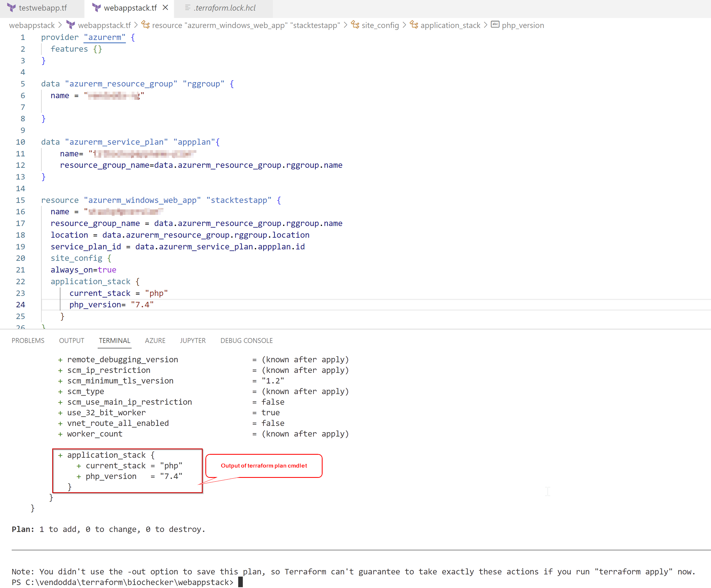The image size is (711, 588).
Task: Click site_config symbol icon in breadcrumb
Action: 355,25
